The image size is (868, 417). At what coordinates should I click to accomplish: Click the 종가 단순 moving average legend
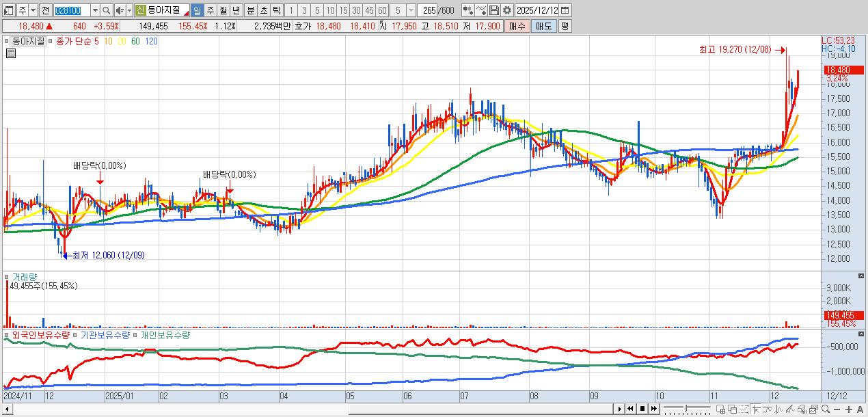click(73, 41)
